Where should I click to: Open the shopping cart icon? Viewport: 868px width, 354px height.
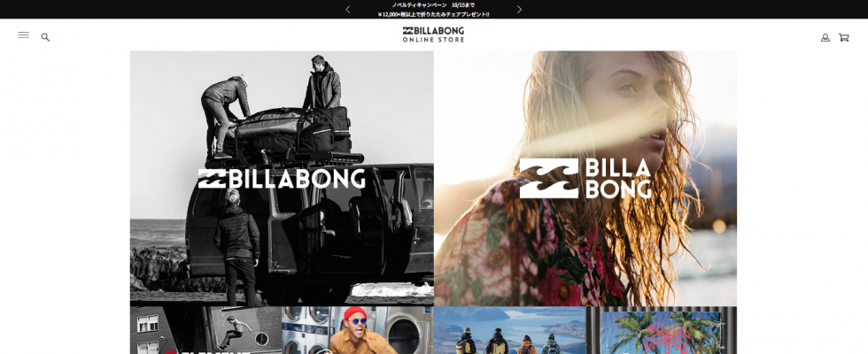click(x=843, y=37)
